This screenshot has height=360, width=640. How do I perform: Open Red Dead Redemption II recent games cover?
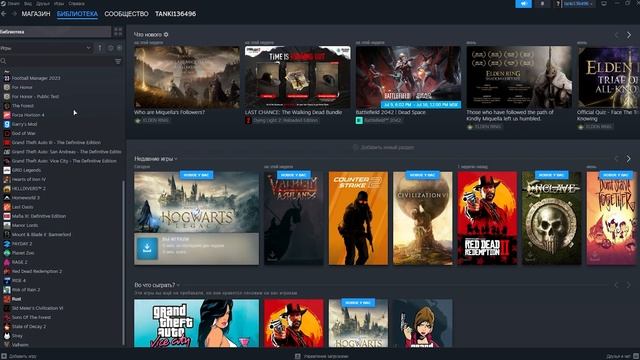tap(487, 218)
